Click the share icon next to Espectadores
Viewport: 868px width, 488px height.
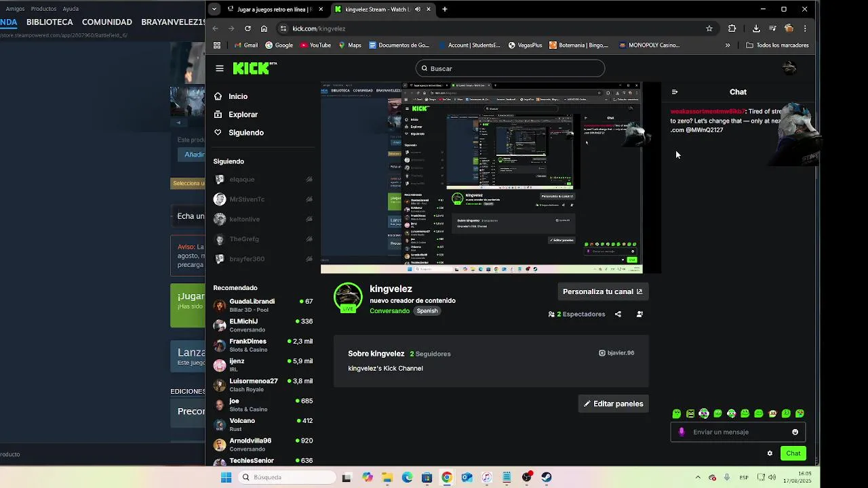pyautogui.click(x=618, y=314)
